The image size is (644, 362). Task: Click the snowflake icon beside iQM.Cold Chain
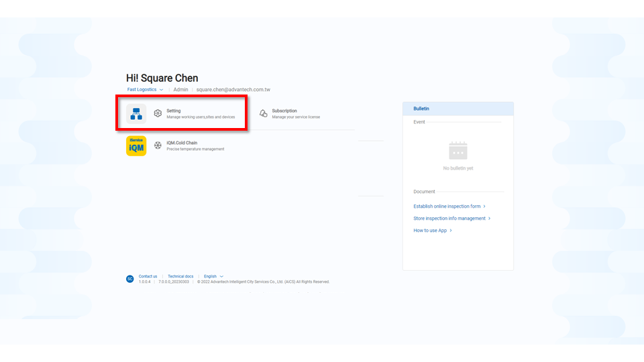coord(158,145)
